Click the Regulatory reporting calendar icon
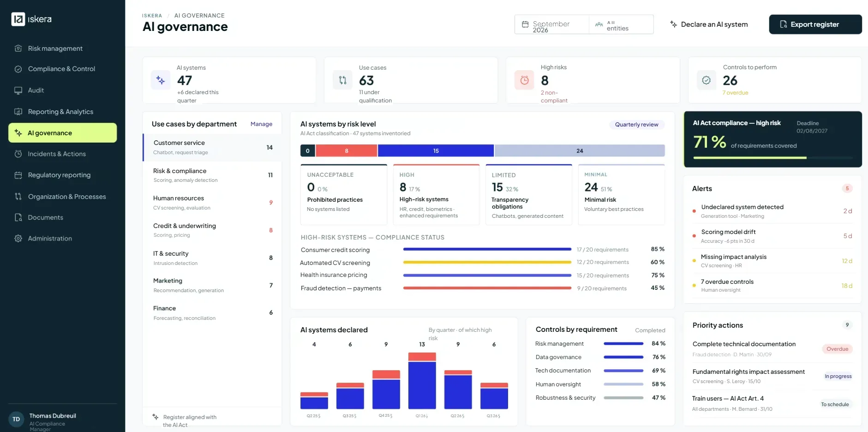Viewport: 868px width, 432px height. pyautogui.click(x=18, y=175)
